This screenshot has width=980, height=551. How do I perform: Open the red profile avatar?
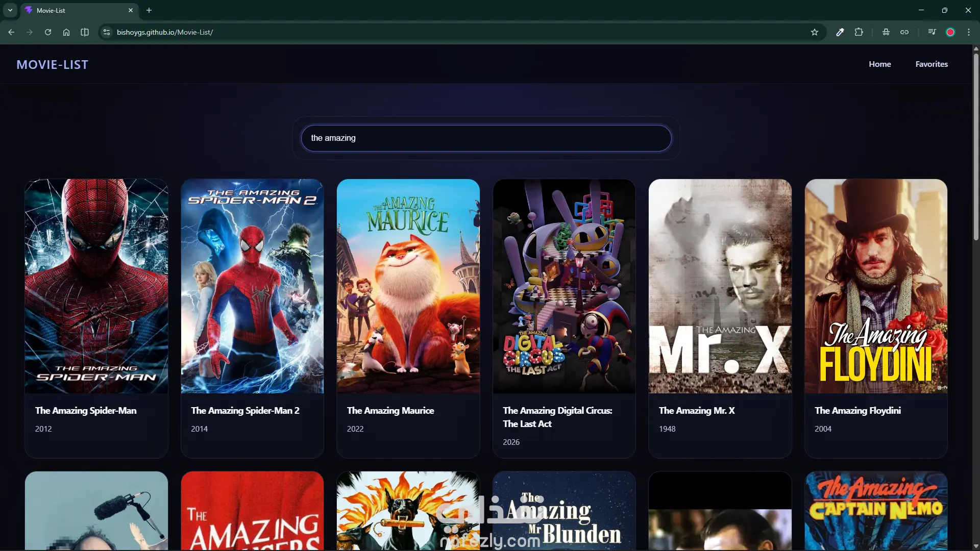[950, 32]
